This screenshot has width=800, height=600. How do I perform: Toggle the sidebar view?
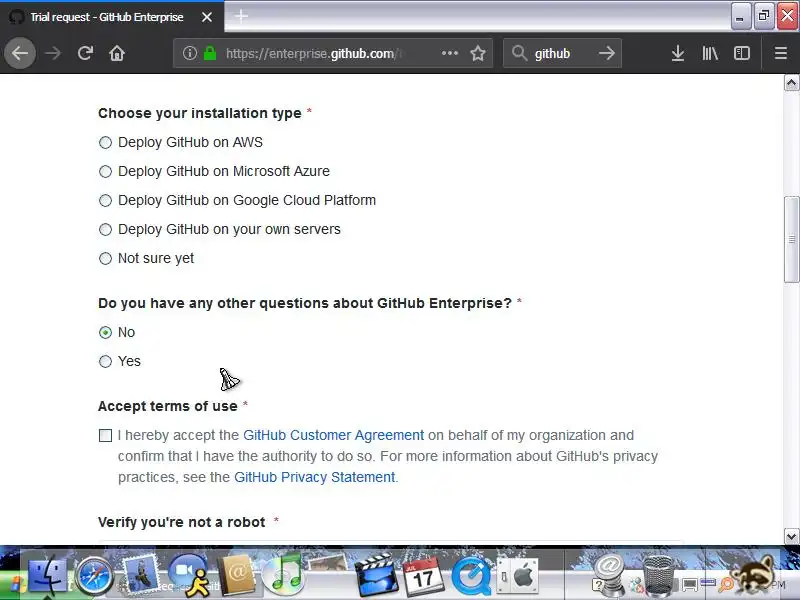pyautogui.click(x=741, y=53)
